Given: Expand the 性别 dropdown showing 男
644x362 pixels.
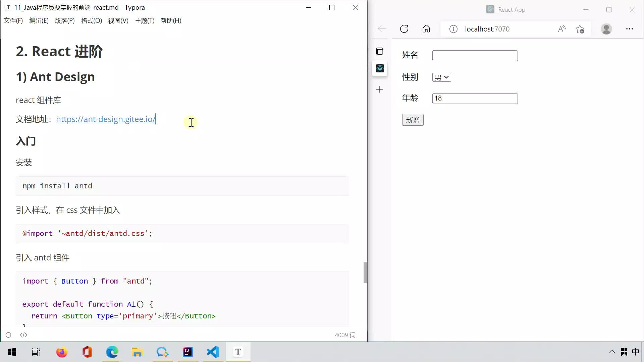Looking at the screenshot, I should coord(441,77).
